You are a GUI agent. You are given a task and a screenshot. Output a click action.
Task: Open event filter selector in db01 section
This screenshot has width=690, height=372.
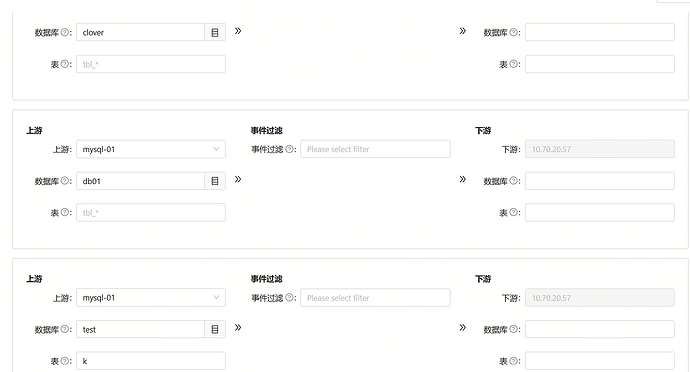click(375, 149)
